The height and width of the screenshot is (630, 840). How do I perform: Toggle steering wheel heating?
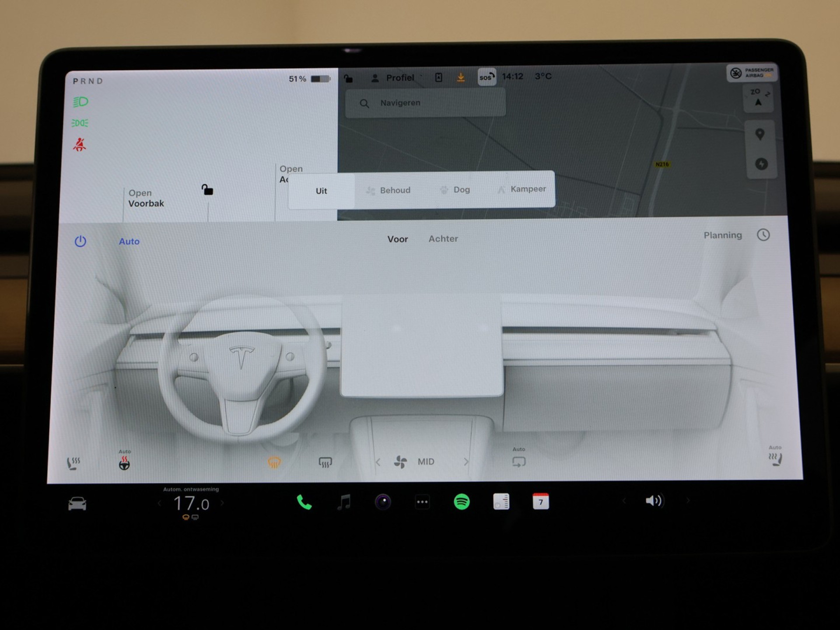pos(124,463)
